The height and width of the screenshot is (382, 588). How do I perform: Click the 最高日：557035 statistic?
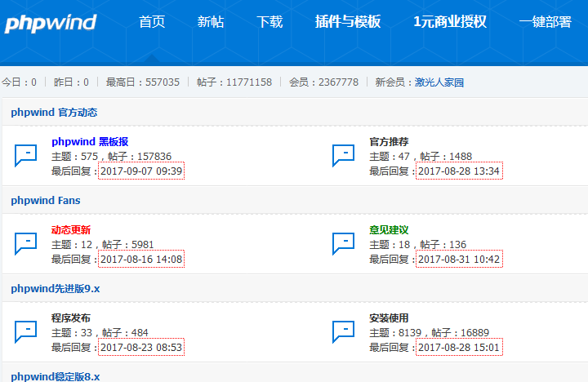[x=143, y=82]
